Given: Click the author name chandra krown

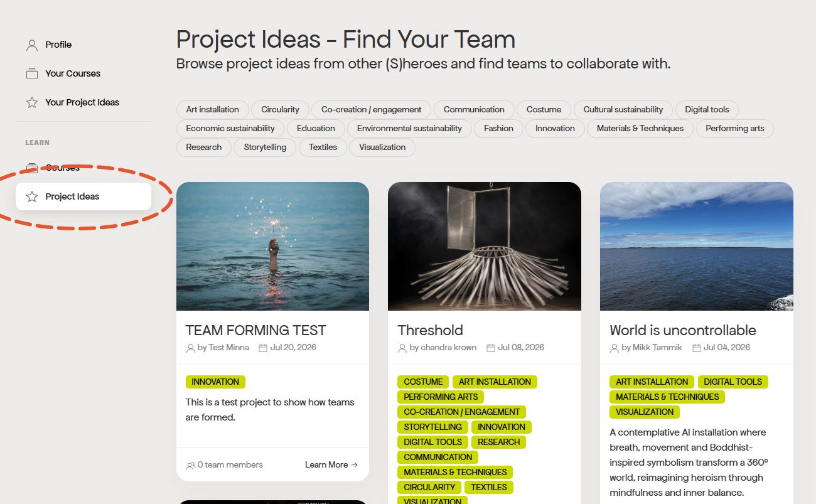Looking at the screenshot, I should pyautogui.click(x=448, y=348).
